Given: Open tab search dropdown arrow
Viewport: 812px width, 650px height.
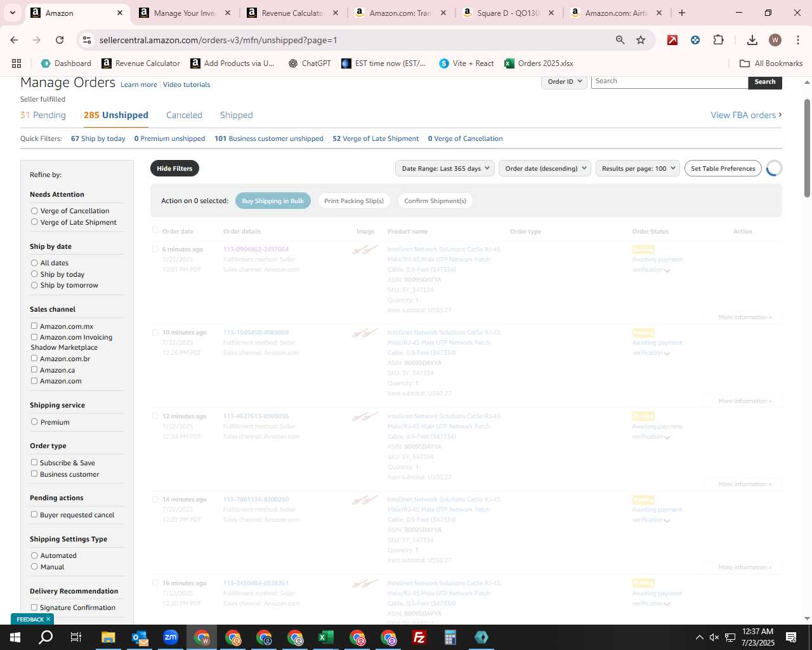Looking at the screenshot, I should coord(12,13).
